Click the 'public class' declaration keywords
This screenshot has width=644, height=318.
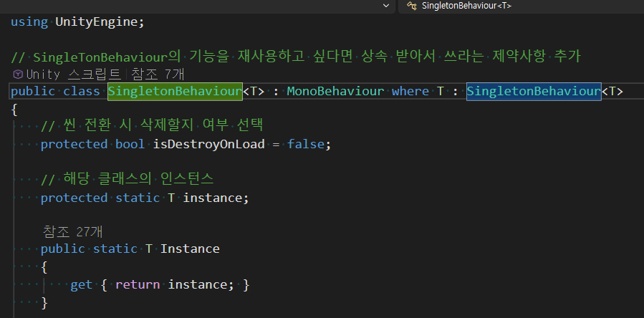55,91
